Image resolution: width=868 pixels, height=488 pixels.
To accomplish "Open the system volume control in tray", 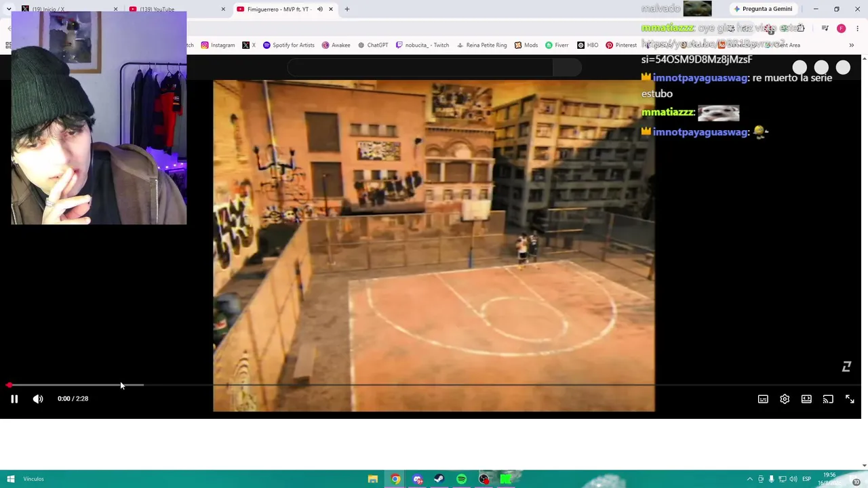I will [793, 479].
